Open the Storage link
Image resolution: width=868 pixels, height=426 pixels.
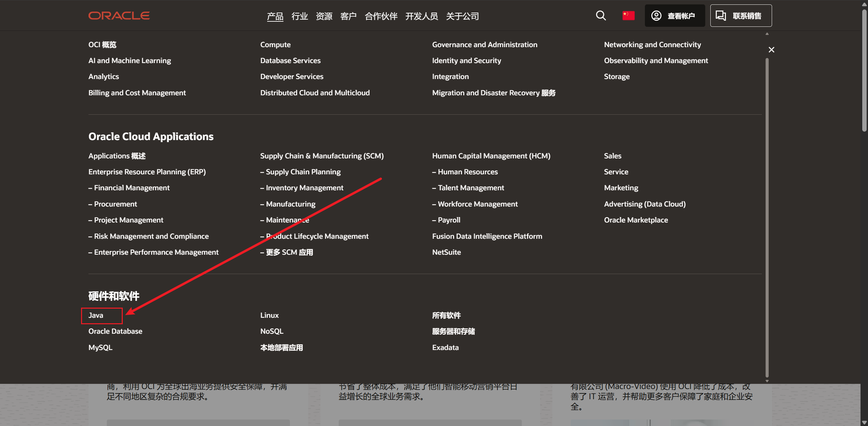point(617,77)
